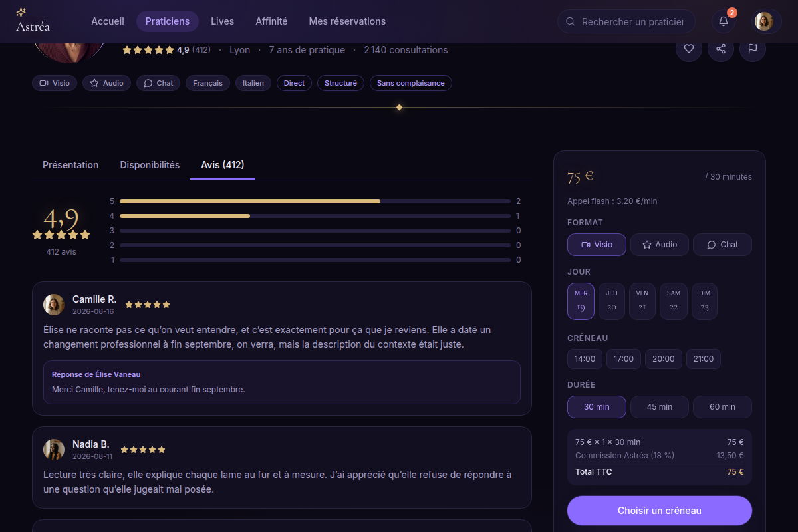The height and width of the screenshot is (532, 798).
Task: Filter reviews by the 4-star bar
Action: (x=315, y=216)
